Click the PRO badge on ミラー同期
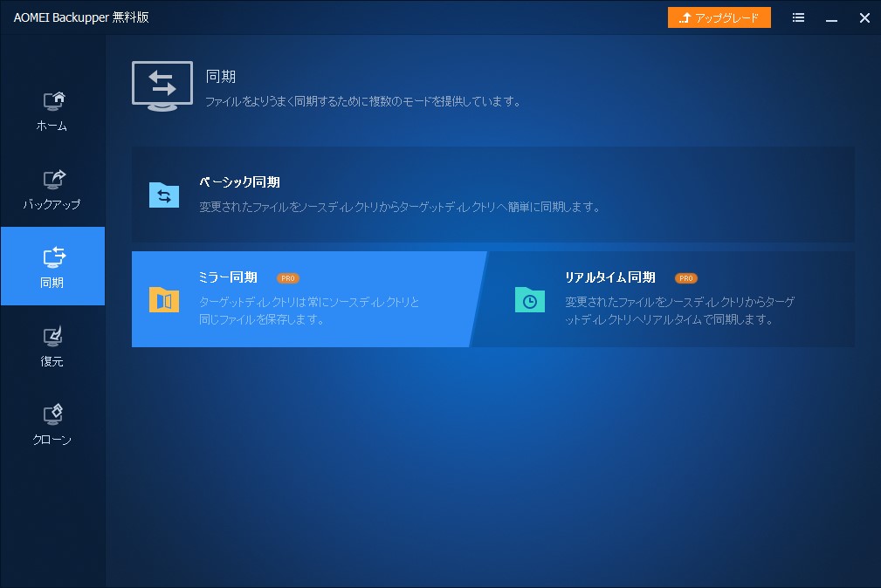The height and width of the screenshot is (588, 881). [287, 277]
